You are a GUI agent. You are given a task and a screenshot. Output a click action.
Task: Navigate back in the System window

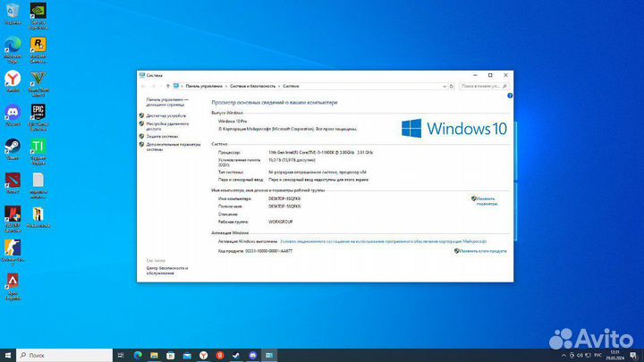point(143,86)
